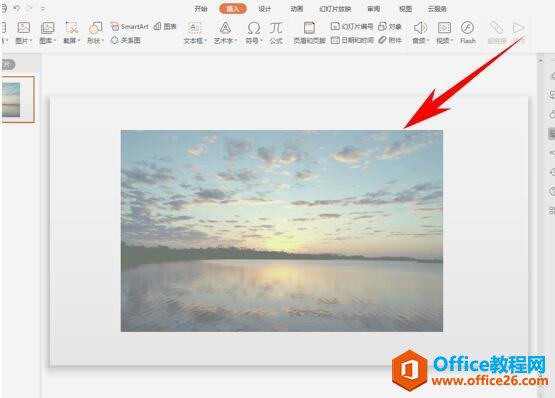The image size is (555, 398).
Task: Select the first slide thumbnail
Action: [x=17, y=100]
